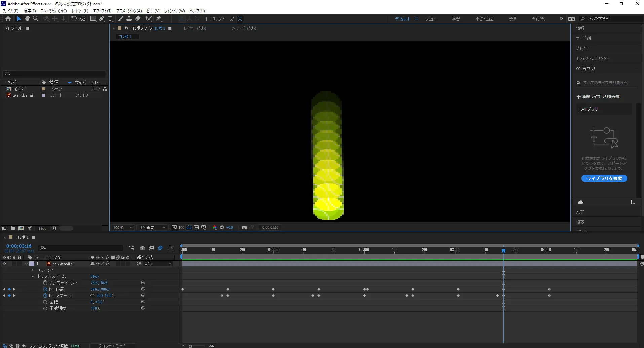Select the Rotation tool
Image resolution: width=644 pixels, height=348 pixels.
tap(74, 19)
